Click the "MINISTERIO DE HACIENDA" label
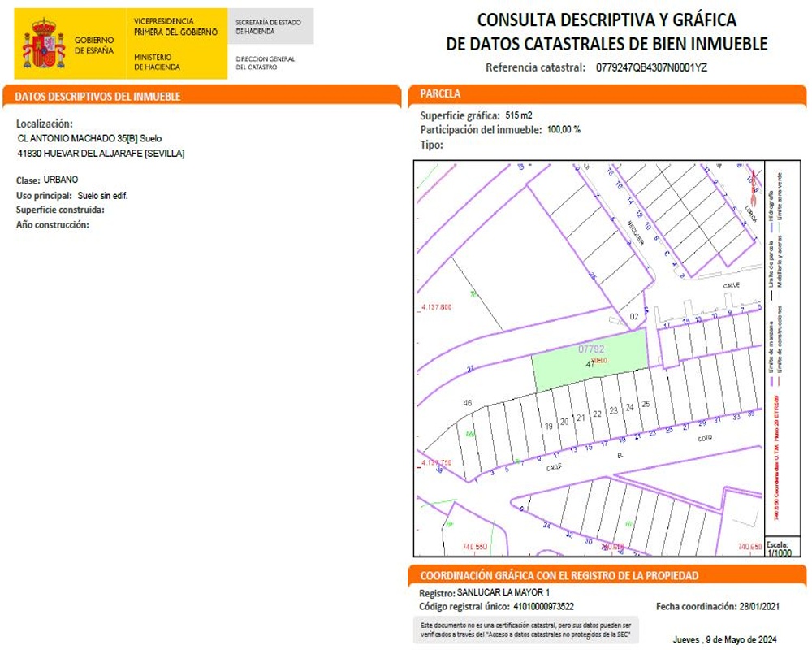 pyautogui.click(x=157, y=63)
